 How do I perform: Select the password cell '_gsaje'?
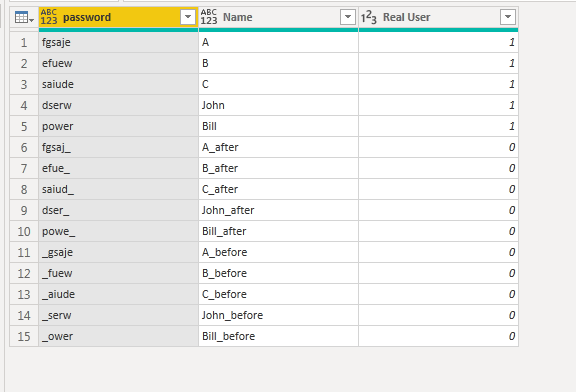click(x=118, y=252)
